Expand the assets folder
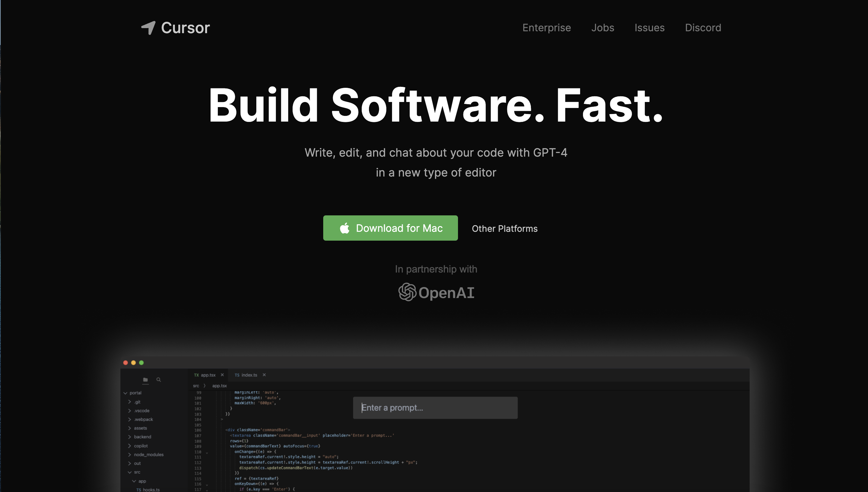The height and width of the screenshot is (492, 868). (x=129, y=428)
